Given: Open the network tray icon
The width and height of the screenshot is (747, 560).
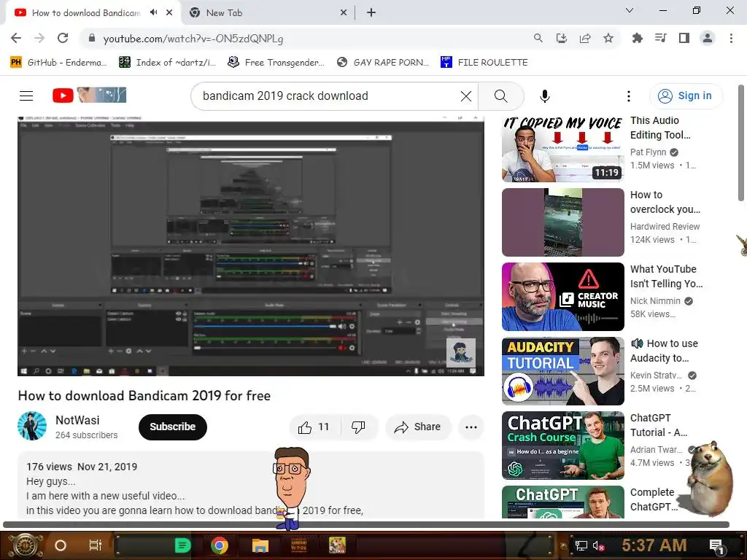Looking at the screenshot, I should pyautogui.click(x=581, y=545).
